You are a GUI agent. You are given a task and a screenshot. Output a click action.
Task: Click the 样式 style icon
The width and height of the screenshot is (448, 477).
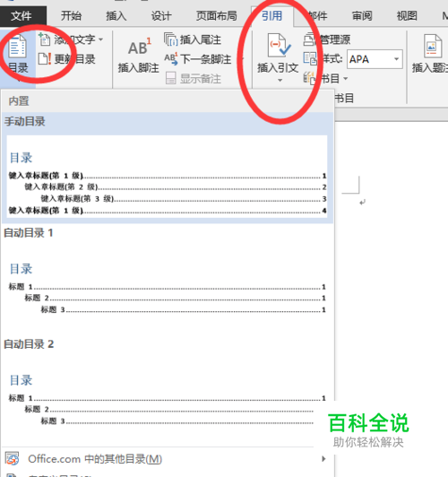click(x=310, y=58)
